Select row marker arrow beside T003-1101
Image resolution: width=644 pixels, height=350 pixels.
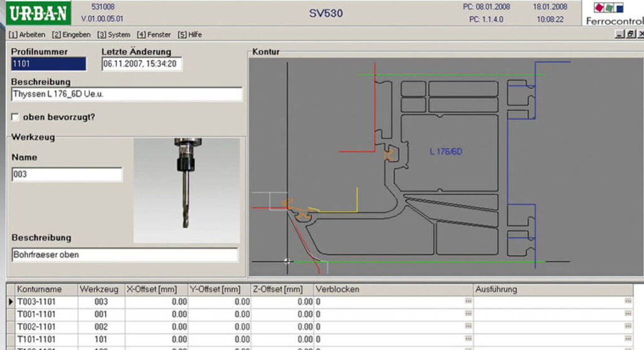11,302
